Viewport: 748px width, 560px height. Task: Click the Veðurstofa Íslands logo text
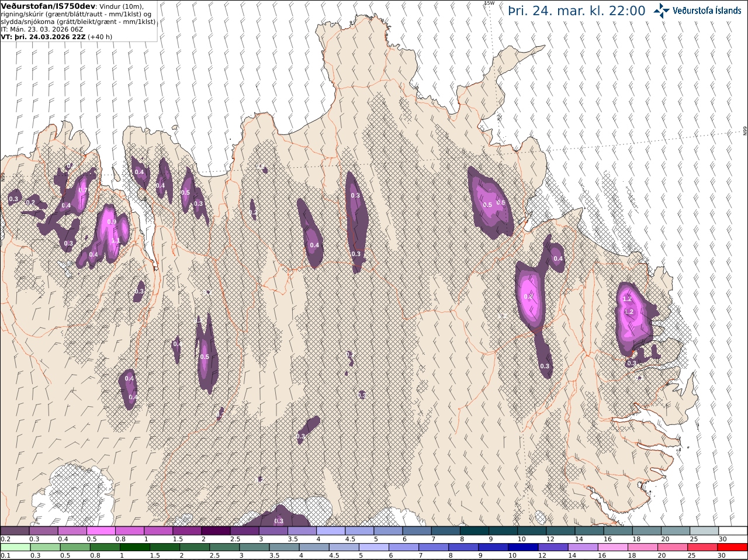707,11
